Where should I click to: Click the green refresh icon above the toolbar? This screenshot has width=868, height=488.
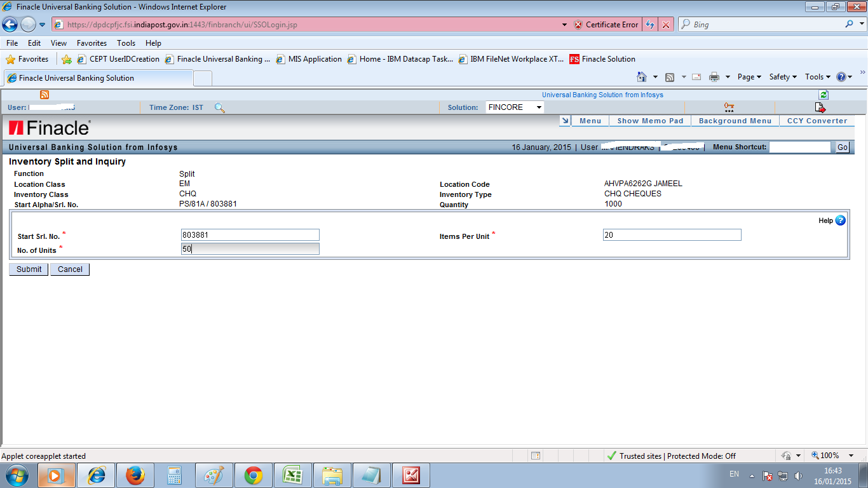click(x=824, y=94)
